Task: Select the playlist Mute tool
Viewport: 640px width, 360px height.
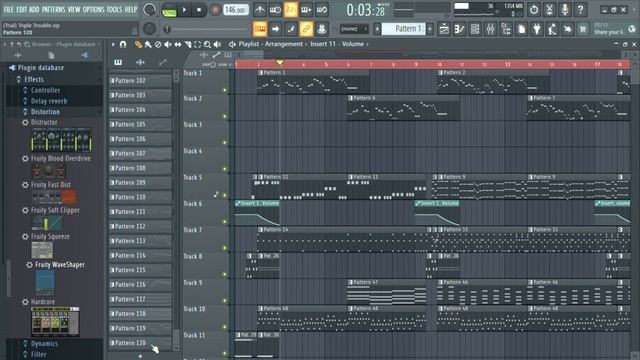Action: point(168,44)
